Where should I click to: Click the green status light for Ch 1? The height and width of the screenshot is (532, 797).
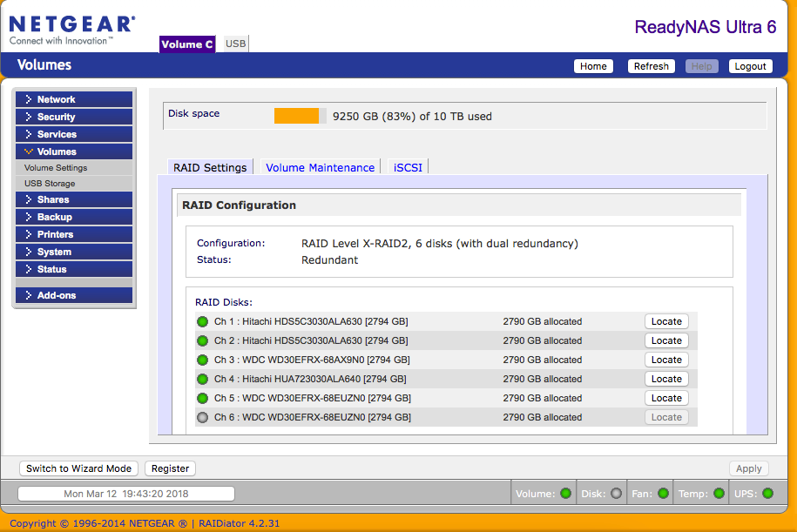pos(203,321)
